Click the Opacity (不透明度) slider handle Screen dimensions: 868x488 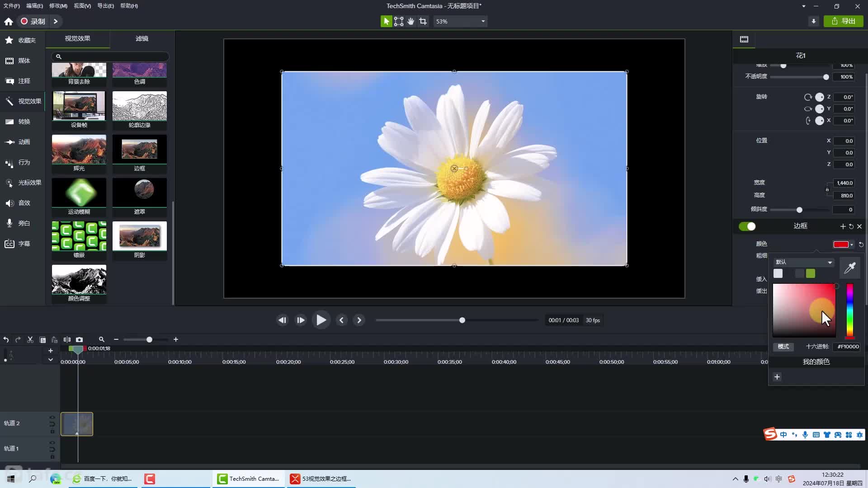click(x=826, y=77)
